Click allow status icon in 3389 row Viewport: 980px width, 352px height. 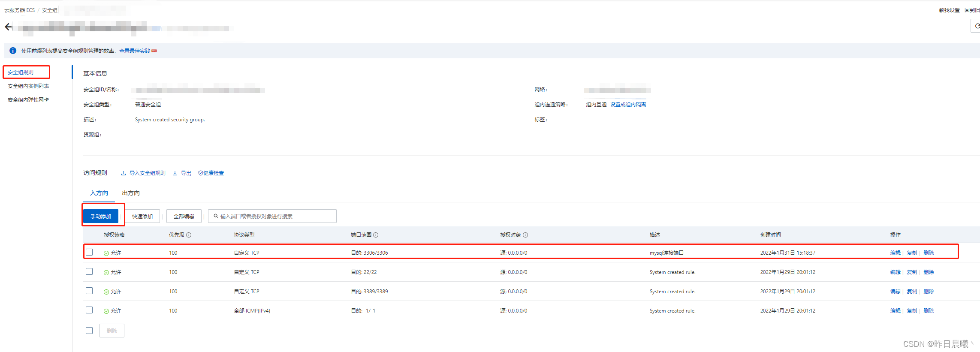coord(106,292)
